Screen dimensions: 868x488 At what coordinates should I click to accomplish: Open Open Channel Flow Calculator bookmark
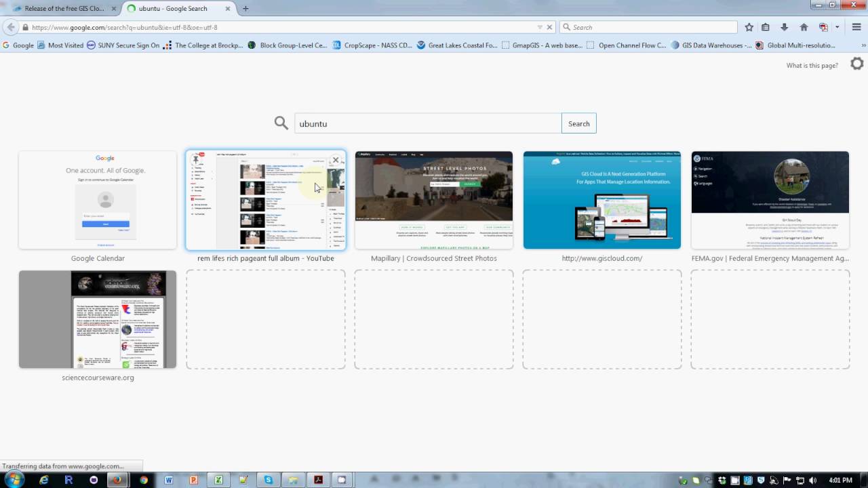click(627, 45)
